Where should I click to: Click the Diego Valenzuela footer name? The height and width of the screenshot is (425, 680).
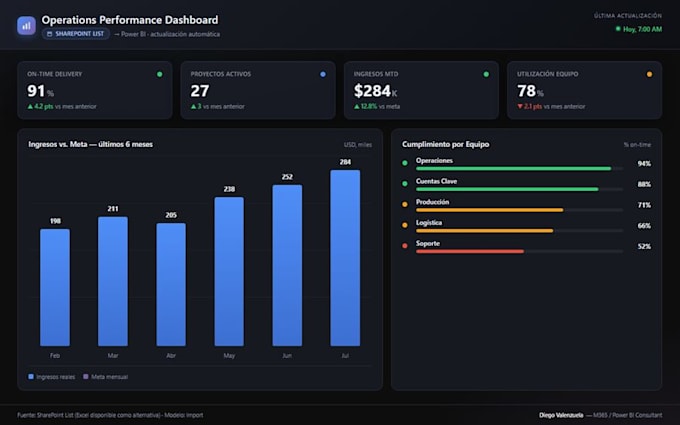[561, 415]
